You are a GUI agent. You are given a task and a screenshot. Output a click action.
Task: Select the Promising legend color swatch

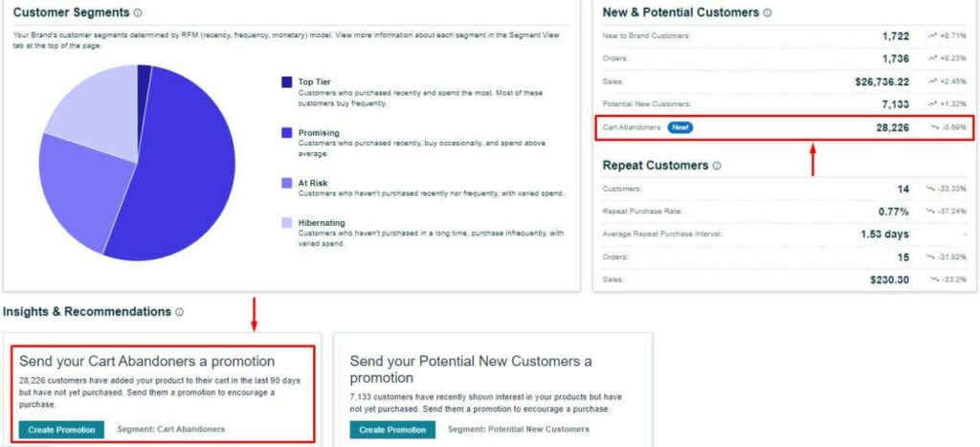[287, 132]
